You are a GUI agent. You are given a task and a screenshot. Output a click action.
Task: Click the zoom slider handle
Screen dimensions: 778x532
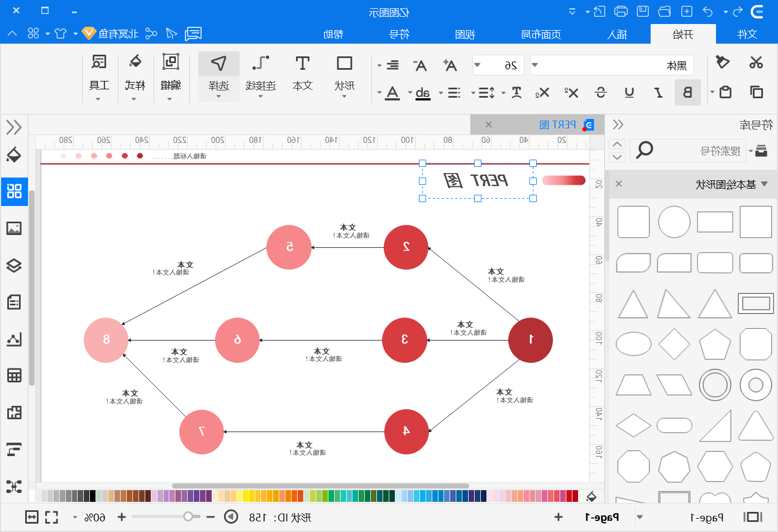tap(188, 516)
